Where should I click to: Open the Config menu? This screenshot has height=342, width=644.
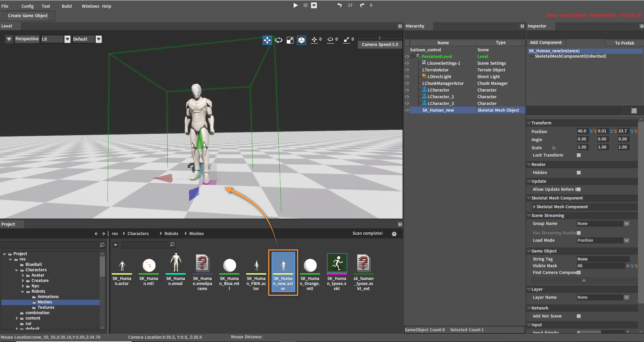coord(28,6)
